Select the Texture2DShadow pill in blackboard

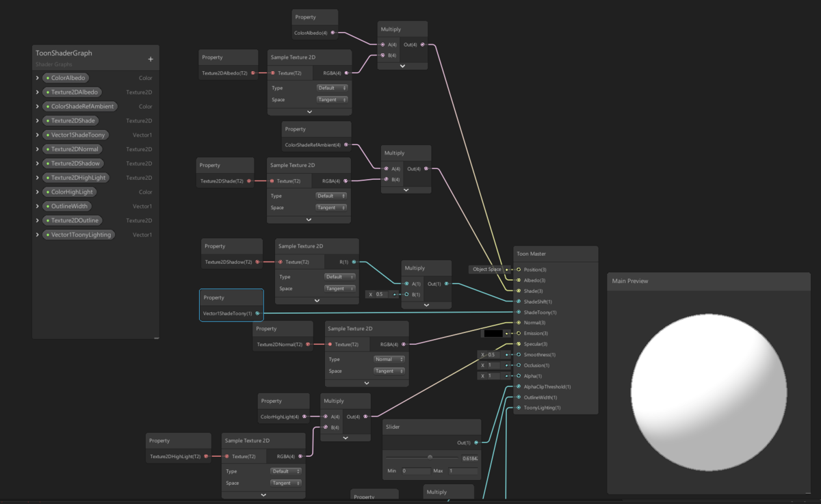click(x=74, y=163)
